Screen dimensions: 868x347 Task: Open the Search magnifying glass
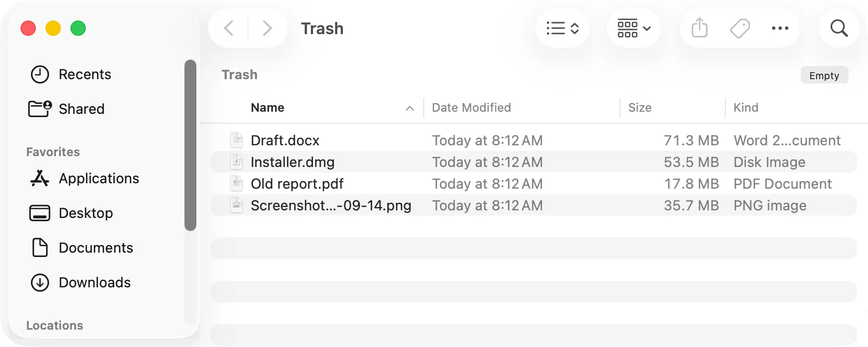tap(839, 28)
